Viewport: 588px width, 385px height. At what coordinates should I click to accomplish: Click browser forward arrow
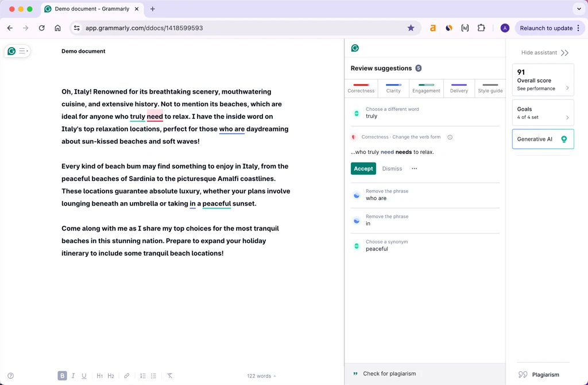[x=25, y=28]
